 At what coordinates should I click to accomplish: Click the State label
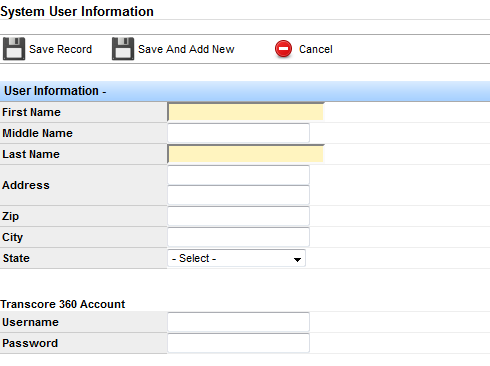(16, 258)
